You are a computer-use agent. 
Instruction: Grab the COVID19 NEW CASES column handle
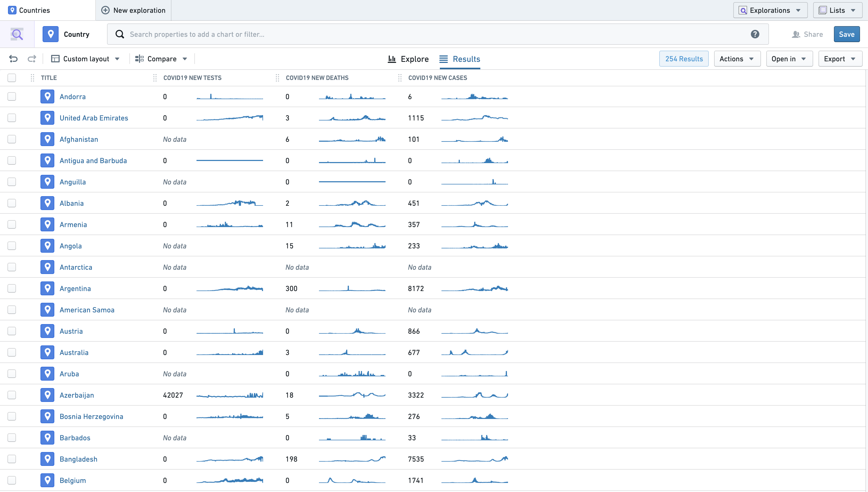(x=400, y=78)
